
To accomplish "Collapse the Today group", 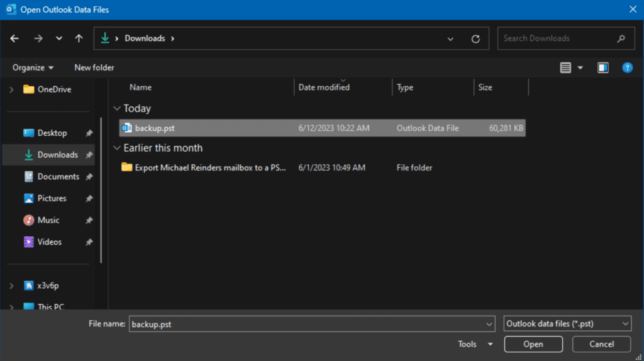I will pos(117,108).
